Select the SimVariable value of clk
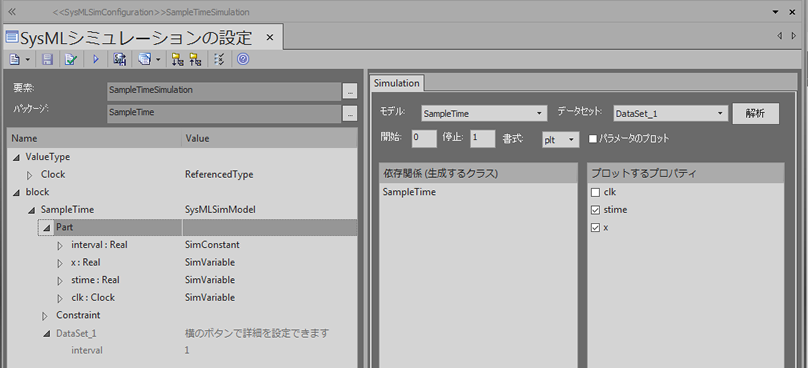The height and width of the screenshot is (368, 808). point(210,297)
